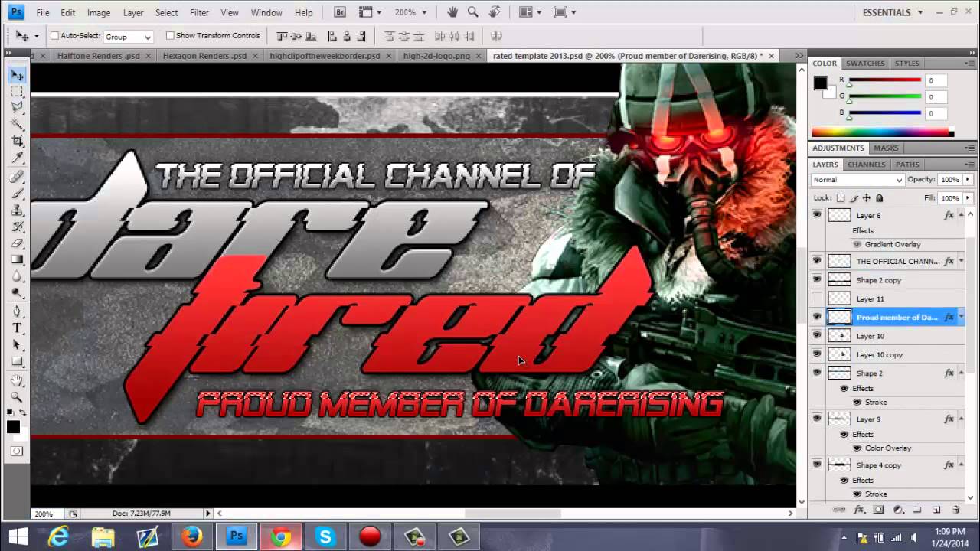Select the Brush tool

(x=17, y=194)
